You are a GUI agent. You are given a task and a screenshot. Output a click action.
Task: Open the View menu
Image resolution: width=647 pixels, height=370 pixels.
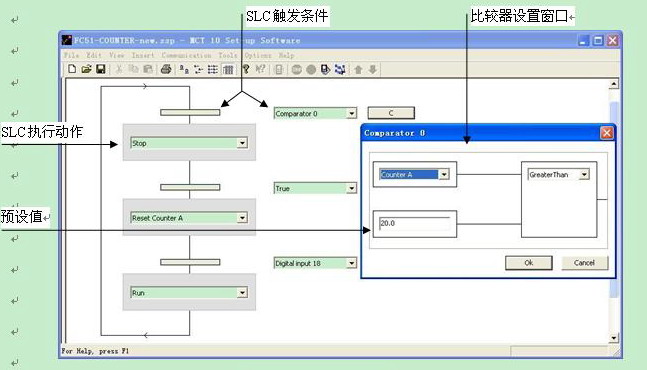coord(116,55)
